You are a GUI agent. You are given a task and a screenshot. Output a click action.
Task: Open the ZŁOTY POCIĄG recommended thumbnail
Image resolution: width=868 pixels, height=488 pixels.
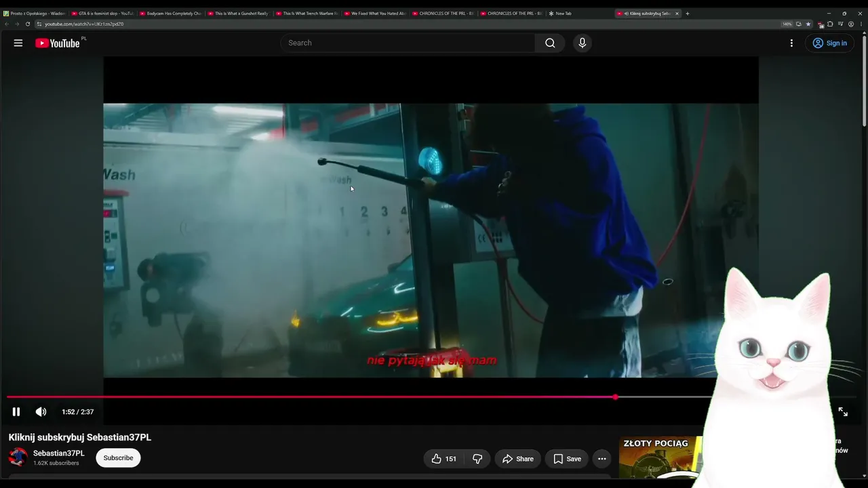pyautogui.click(x=660, y=457)
